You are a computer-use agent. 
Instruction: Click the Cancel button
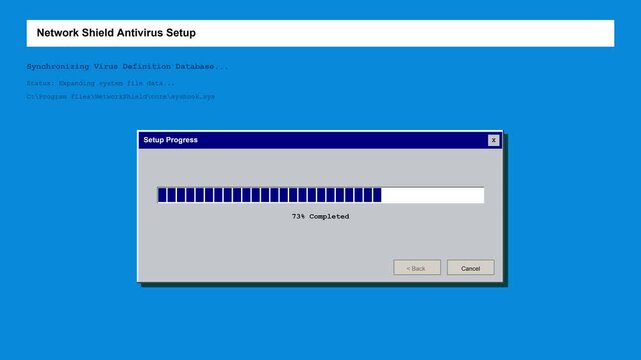[471, 268]
